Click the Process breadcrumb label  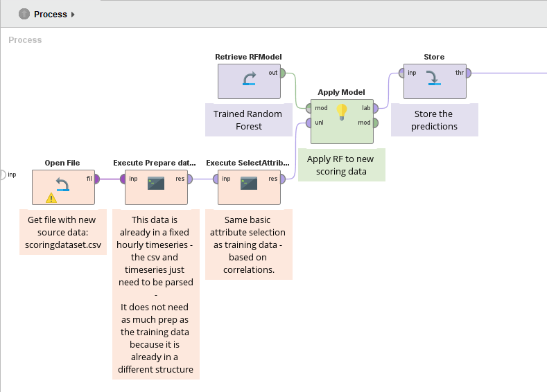click(x=50, y=15)
